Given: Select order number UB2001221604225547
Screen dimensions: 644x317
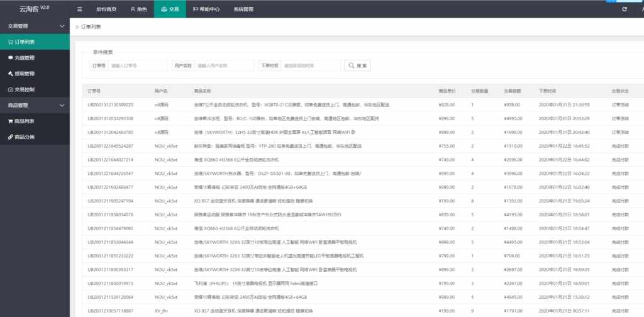Looking at the screenshot, I should (x=110, y=174).
